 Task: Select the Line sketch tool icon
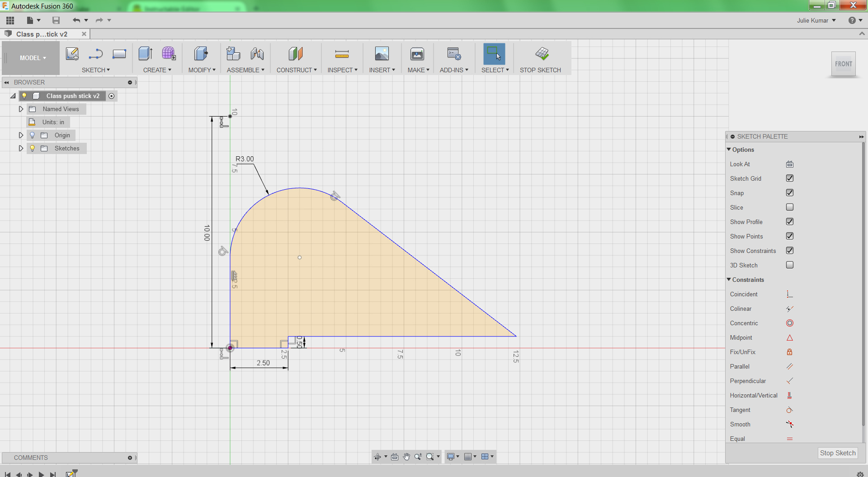pos(96,54)
